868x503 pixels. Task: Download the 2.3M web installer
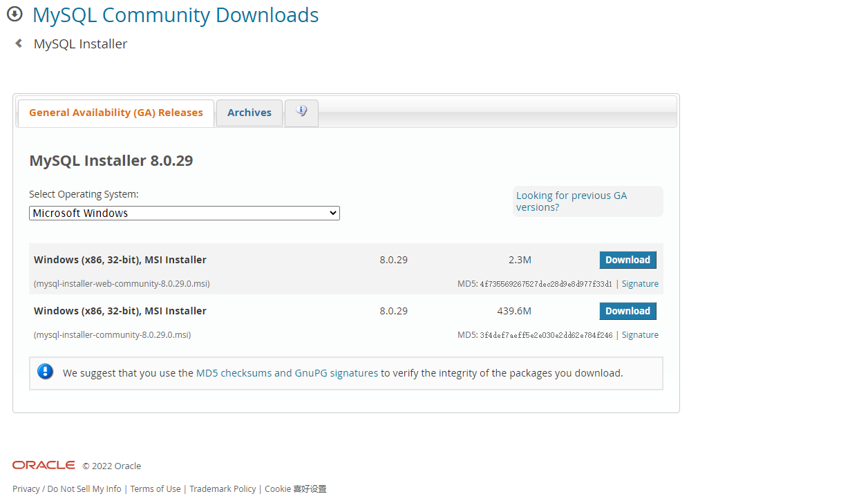click(628, 260)
